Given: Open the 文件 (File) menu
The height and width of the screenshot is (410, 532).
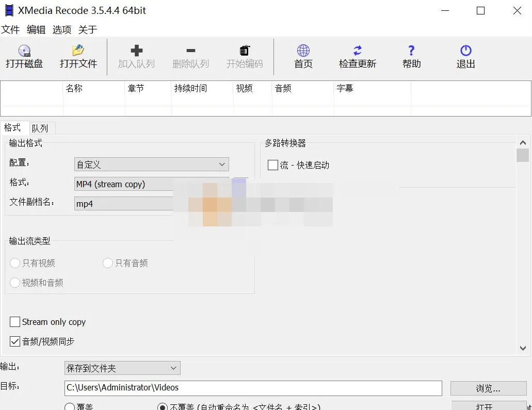Looking at the screenshot, I should (x=10, y=29).
